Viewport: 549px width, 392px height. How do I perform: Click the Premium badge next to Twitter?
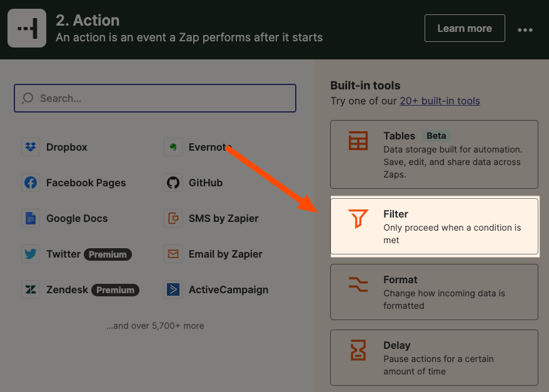pos(108,254)
